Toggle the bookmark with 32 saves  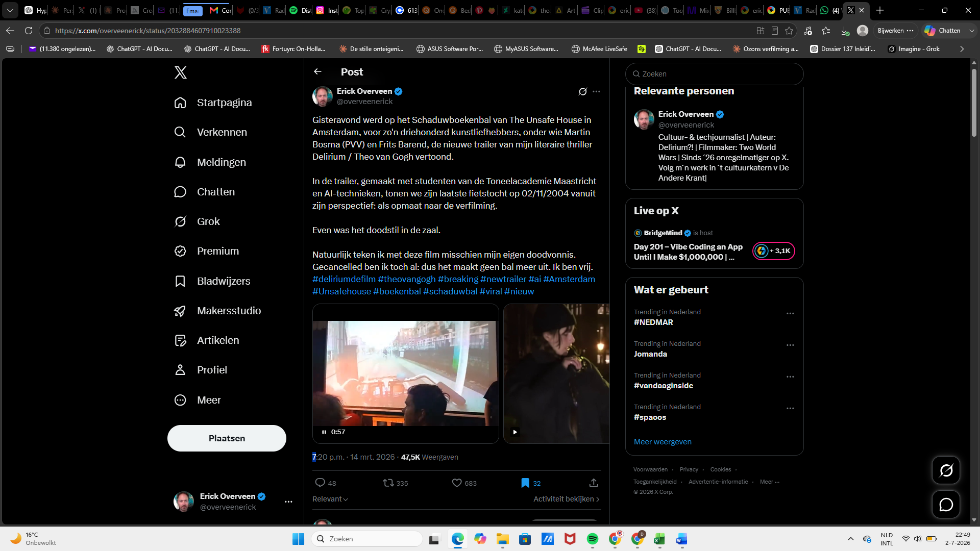pyautogui.click(x=525, y=483)
